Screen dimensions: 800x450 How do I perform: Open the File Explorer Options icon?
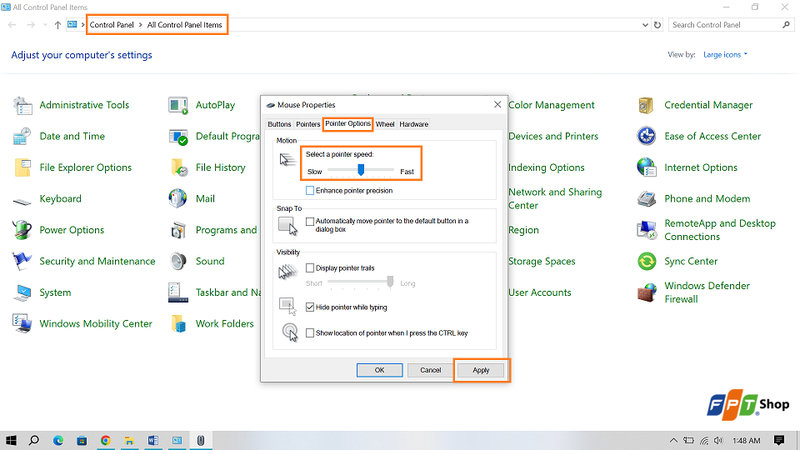pyautogui.click(x=22, y=168)
